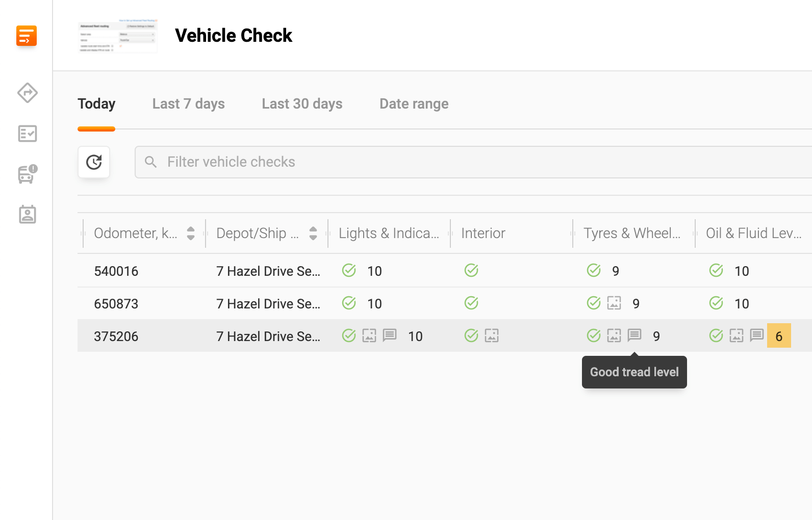The height and width of the screenshot is (520, 812).
Task: Click the Tyres check mark in row 650873
Action: point(594,303)
